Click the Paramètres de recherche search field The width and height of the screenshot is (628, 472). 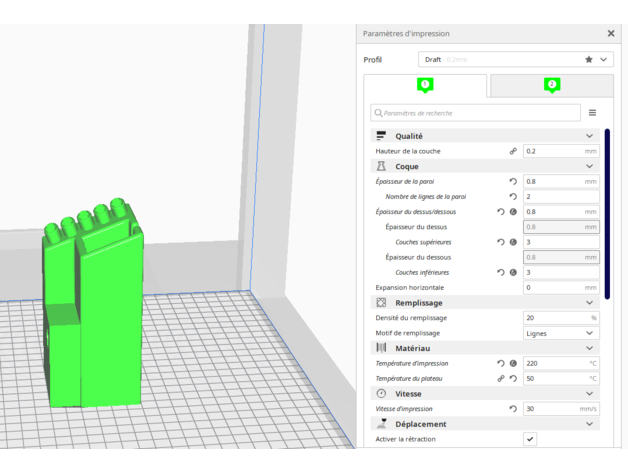(x=476, y=113)
